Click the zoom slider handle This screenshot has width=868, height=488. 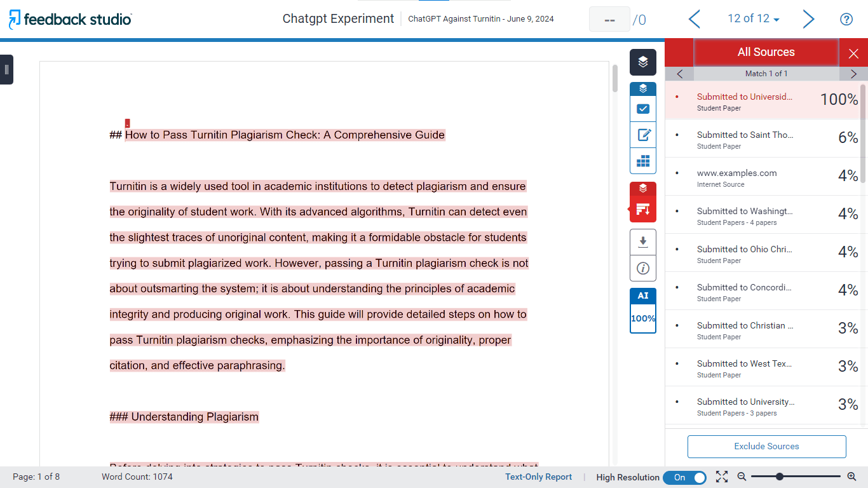[x=779, y=477]
